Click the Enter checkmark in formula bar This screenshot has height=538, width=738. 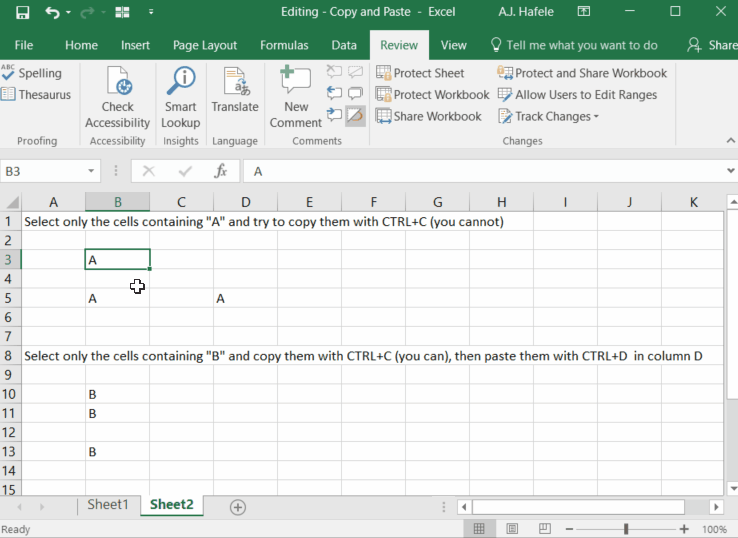coord(185,171)
